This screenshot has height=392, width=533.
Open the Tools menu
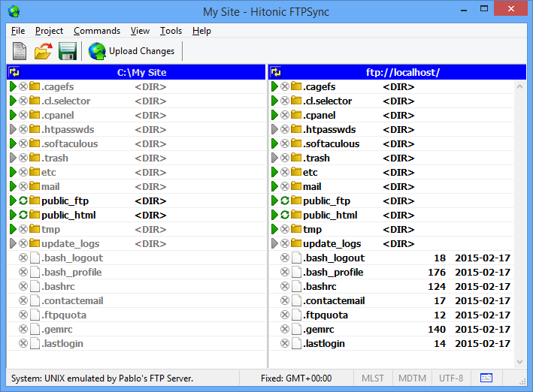[x=171, y=31]
